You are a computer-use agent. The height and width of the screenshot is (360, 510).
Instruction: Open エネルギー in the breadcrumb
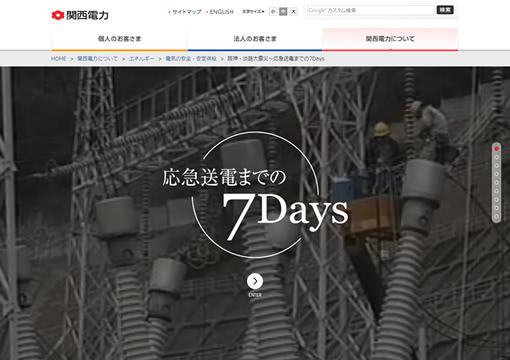[142, 59]
